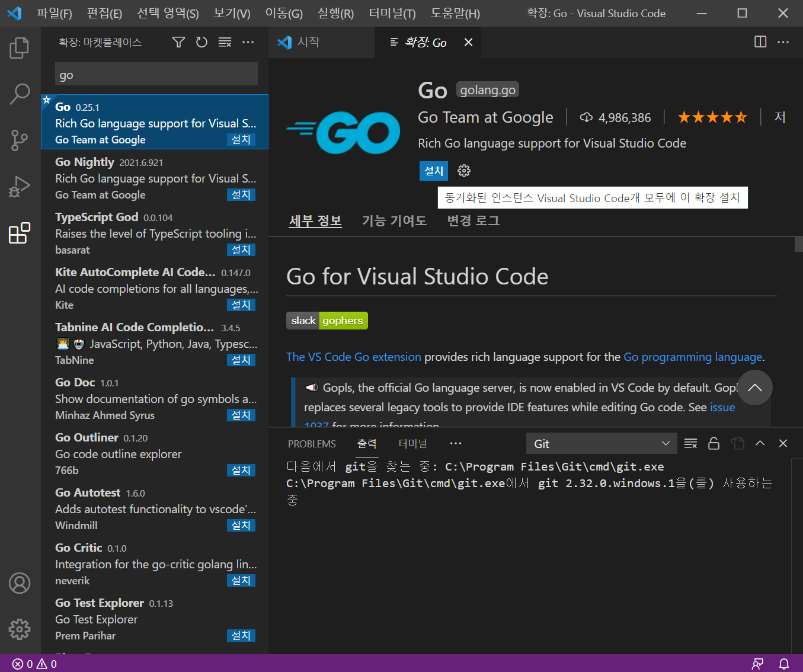Close the 확장: Go editor tab

(x=468, y=42)
